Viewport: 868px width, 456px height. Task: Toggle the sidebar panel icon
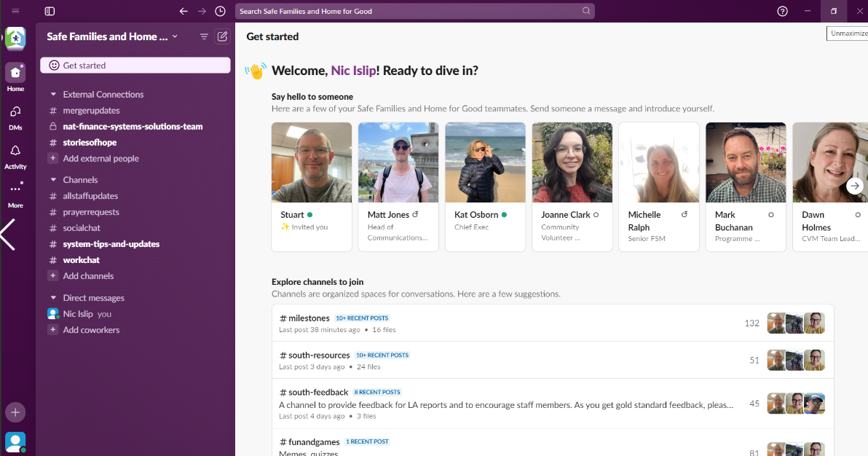point(50,11)
